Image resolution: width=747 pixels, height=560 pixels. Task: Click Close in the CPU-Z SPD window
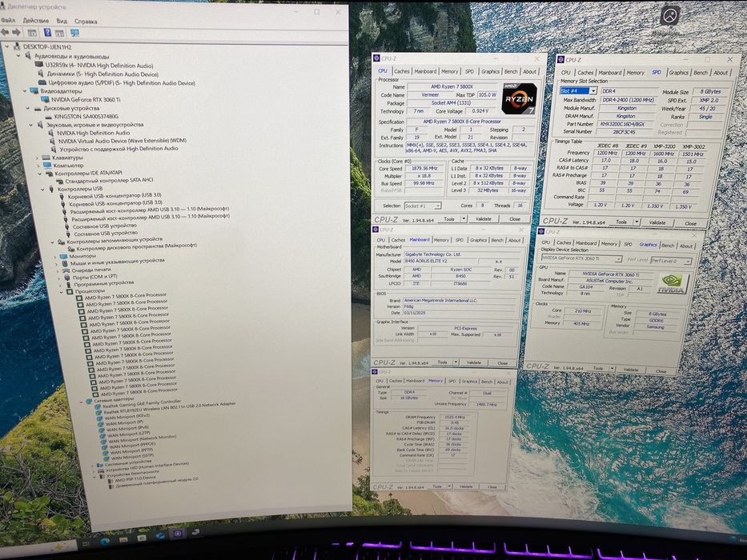tap(690, 223)
